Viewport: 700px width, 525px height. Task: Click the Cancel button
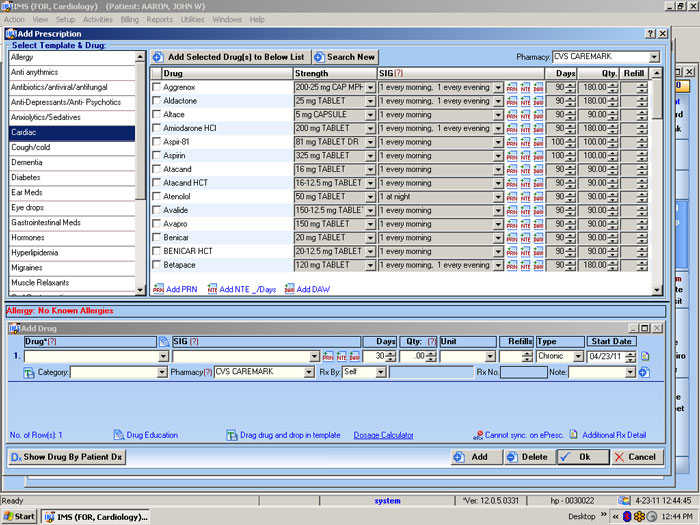tap(637, 457)
